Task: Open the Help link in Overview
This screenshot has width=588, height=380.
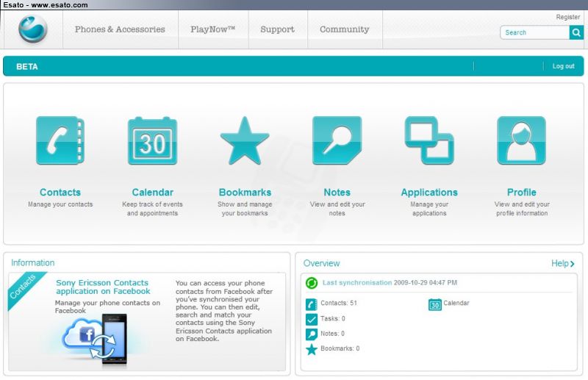Action: pos(562,263)
